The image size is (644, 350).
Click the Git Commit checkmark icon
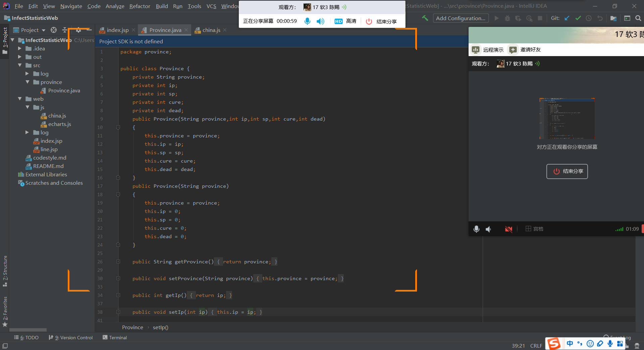tap(578, 18)
